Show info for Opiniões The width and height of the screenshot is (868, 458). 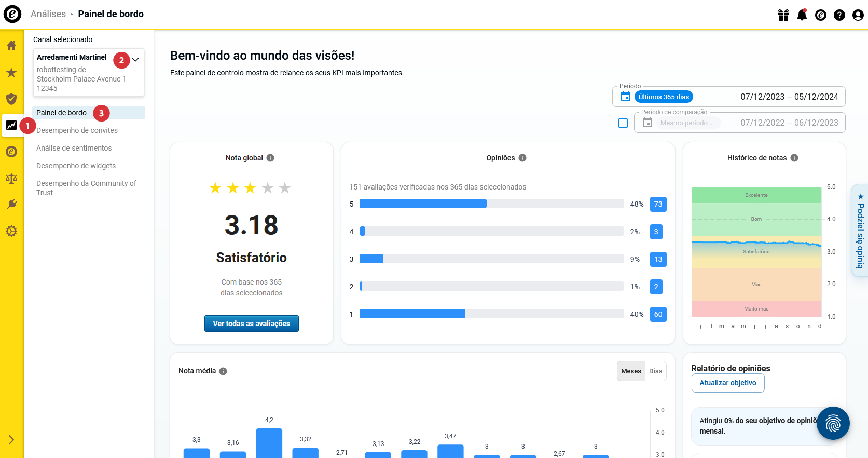[522, 158]
